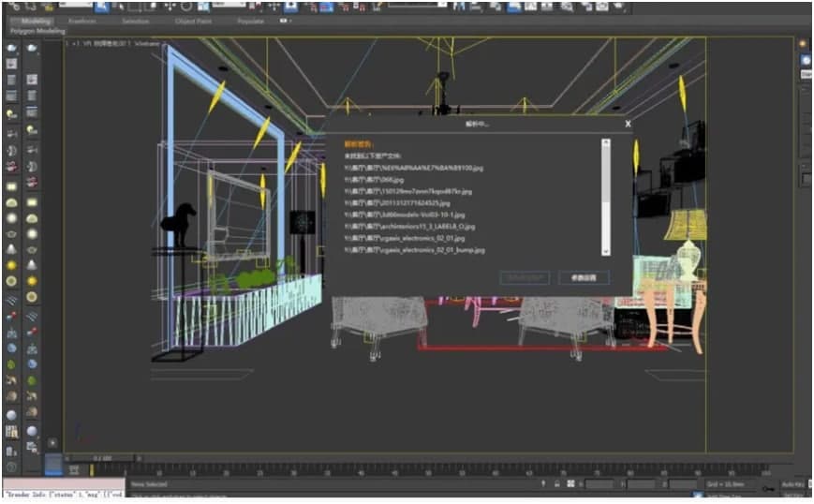Image resolution: width=814 pixels, height=504 pixels.
Task: Switch to the Object Paint tab
Action: pyautogui.click(x=192, y=20)
